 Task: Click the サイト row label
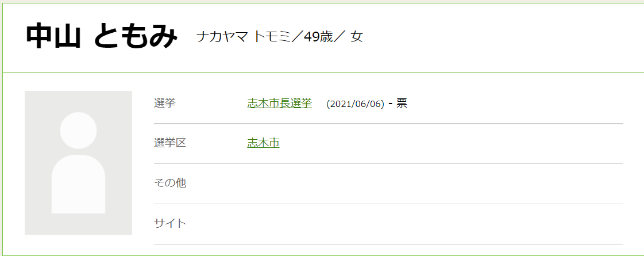pos(170,224)
